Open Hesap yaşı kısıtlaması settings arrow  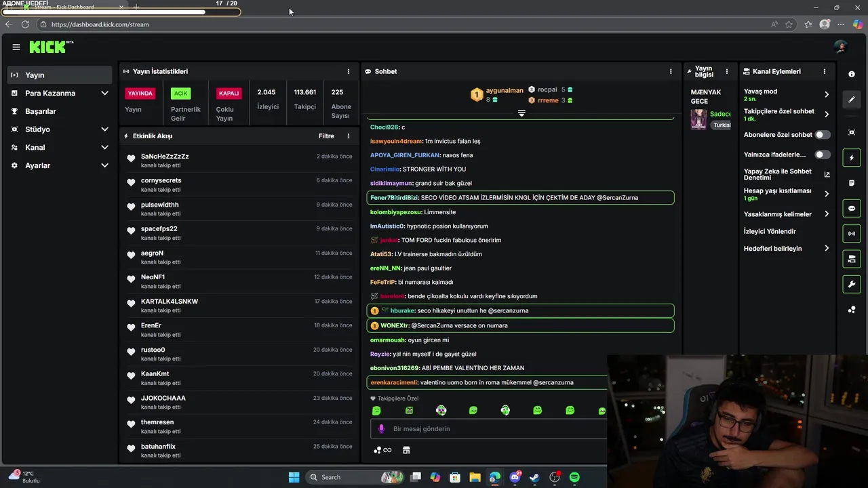(827, 194)
